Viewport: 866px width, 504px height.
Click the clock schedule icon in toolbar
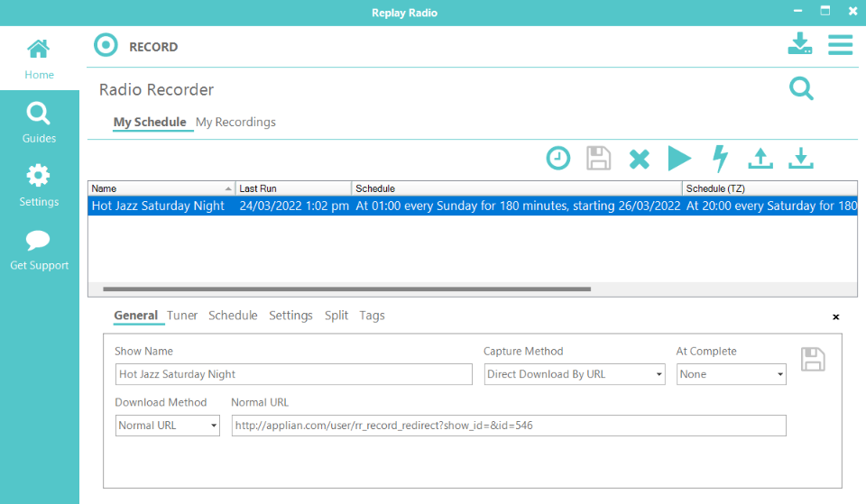[x=557, y=159]
